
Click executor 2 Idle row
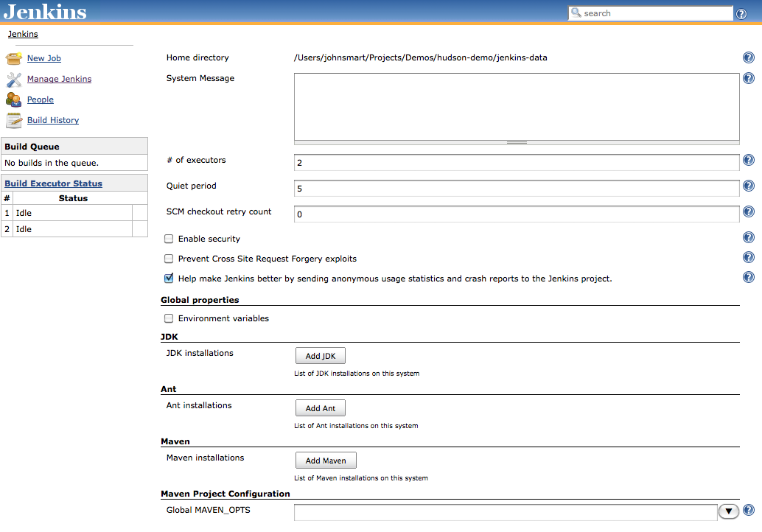pos(74,229)
